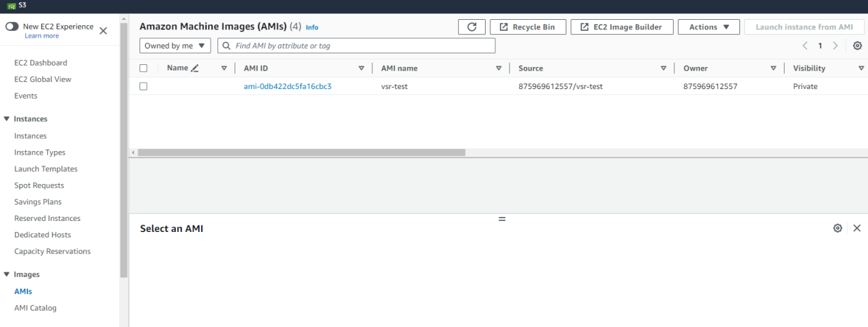Open AMI ami-0db422dc5fa16cbc3 link
This screenshot has width=868, height=327.
[287, 86]
